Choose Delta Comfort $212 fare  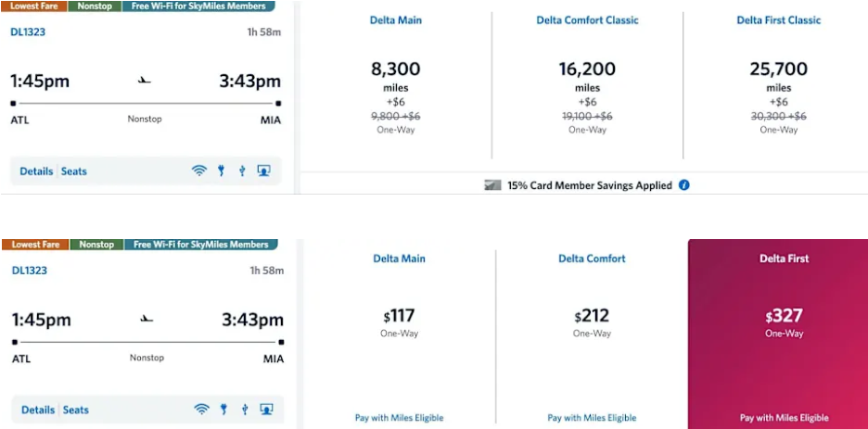[592, 334]
